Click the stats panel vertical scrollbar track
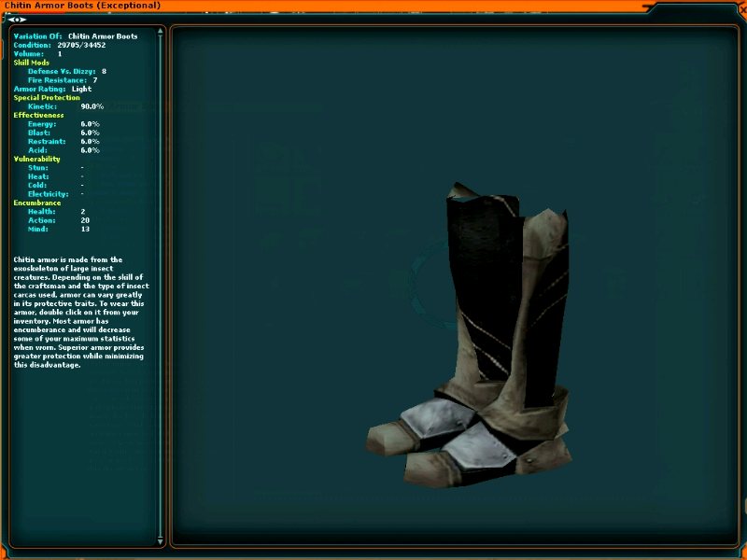This screenshot has height=560, width=747. click(x=160, y=286)
